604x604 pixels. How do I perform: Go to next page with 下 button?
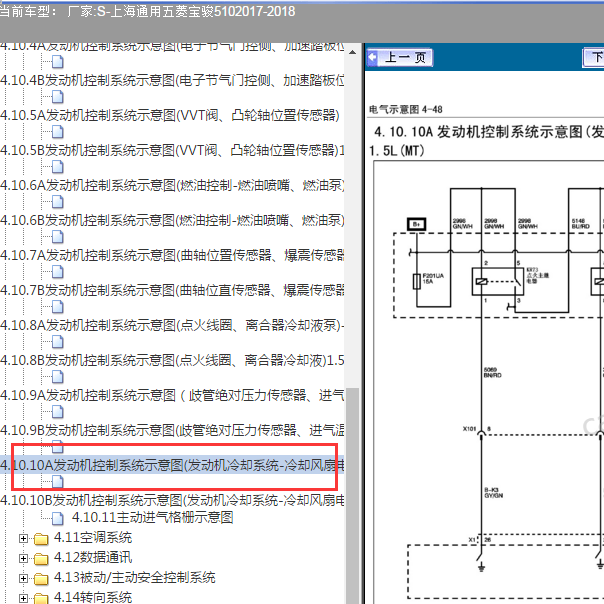[593, 58]
